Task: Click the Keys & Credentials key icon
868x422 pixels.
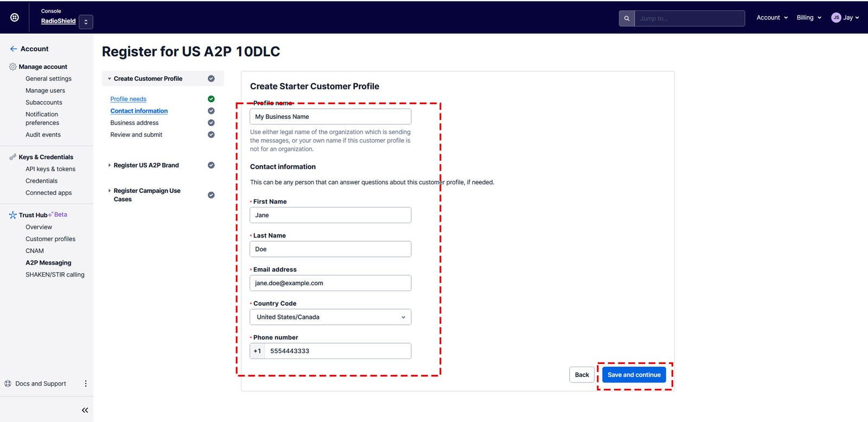Action: 13,157
